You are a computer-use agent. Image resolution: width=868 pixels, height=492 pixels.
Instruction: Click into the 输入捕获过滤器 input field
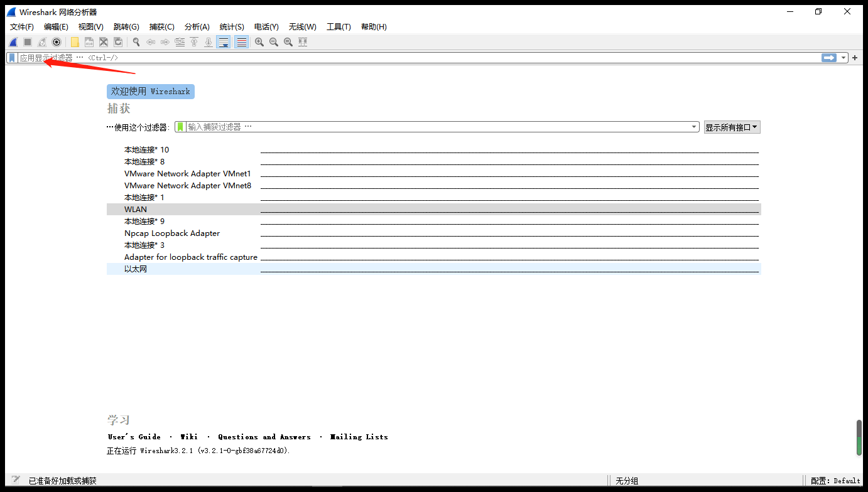(438, 127)
